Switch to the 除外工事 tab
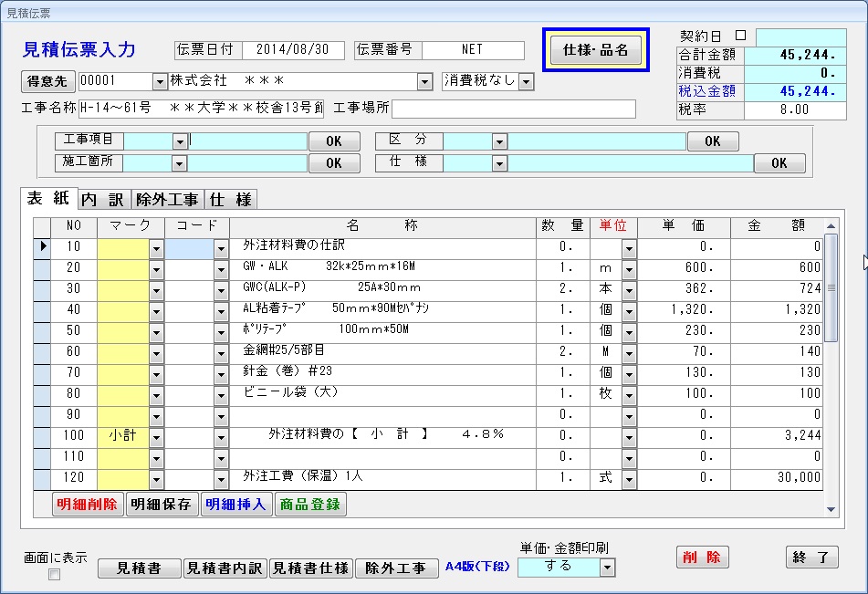Viewport: 868px width, 594px height. [168, 199]
